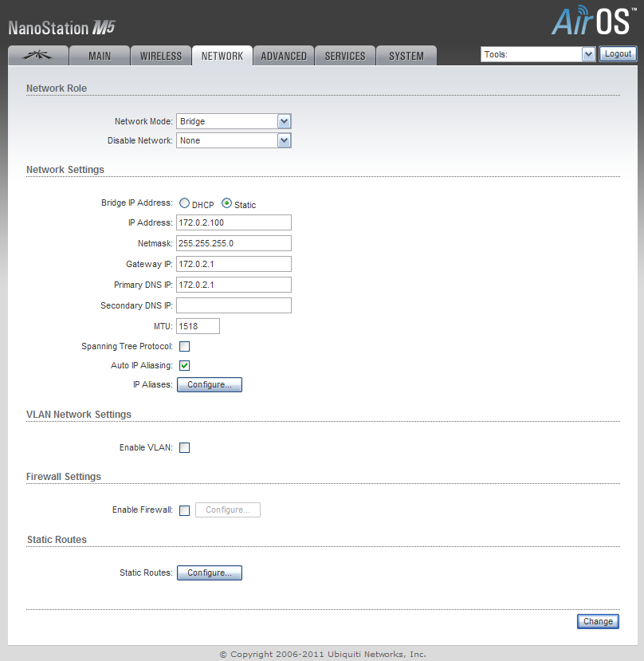Select the Static radio button
Screen dimensions: 644x661
[226, 203]
